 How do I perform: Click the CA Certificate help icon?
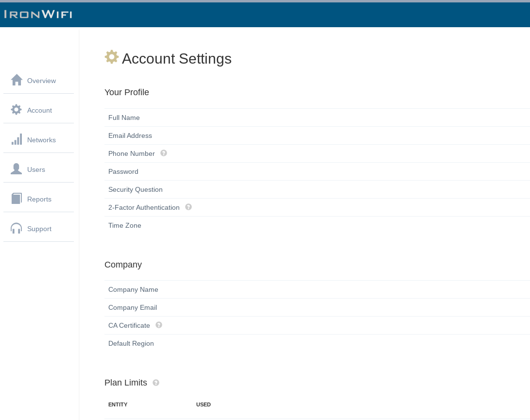[159, 325]
